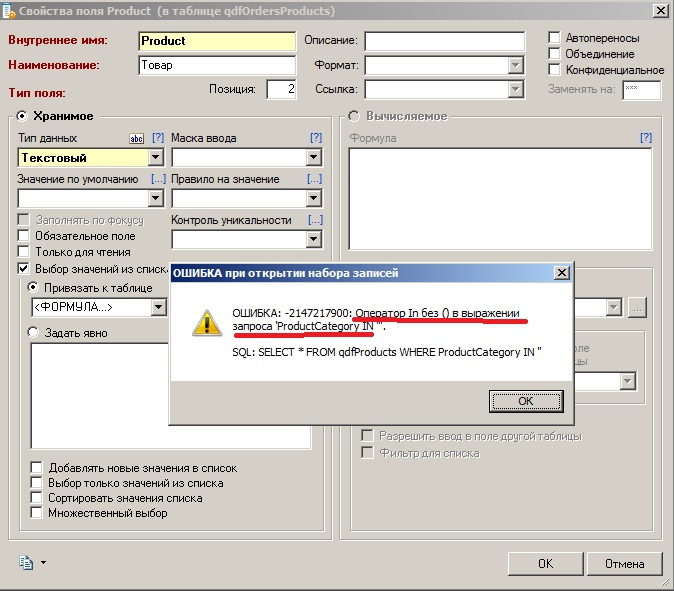This screenshot has height=591, width=674.
Task: Close the ОШИБКА error dialog
Action: click(562, 273)
